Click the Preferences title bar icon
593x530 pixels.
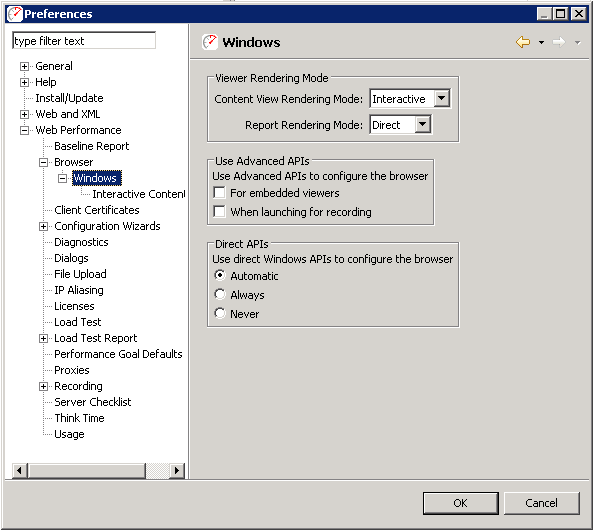(15, 14)
